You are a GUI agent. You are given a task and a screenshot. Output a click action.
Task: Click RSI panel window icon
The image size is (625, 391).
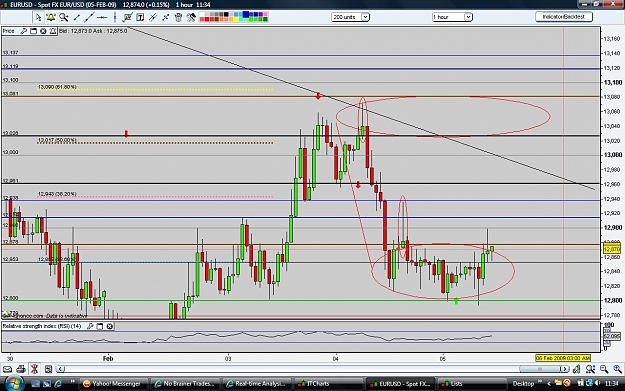click(100, 326)
